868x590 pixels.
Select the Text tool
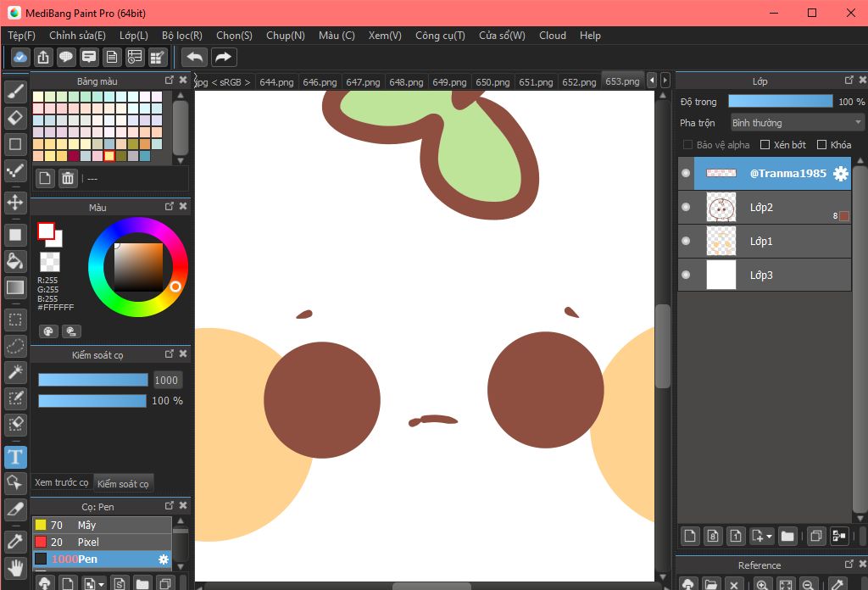coord(15,457)
